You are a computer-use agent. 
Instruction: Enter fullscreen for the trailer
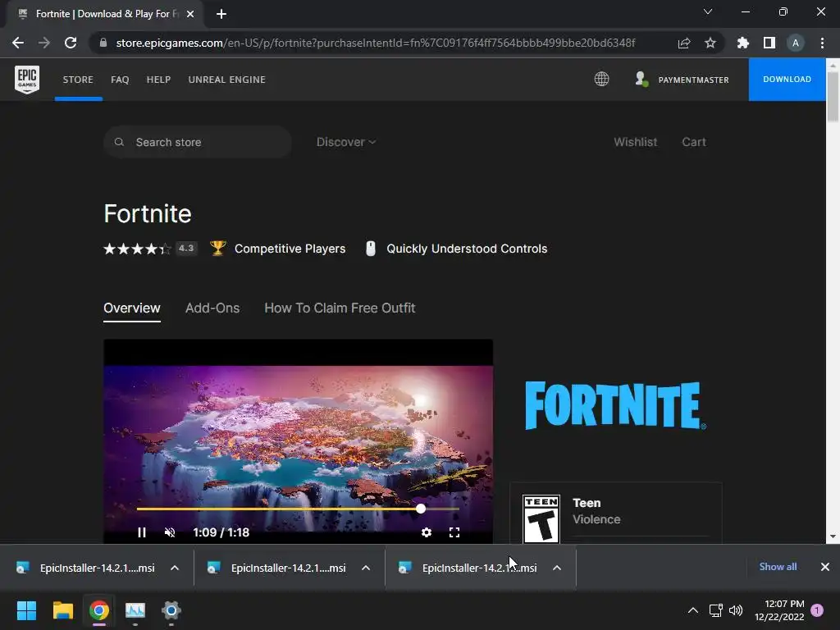454,532
